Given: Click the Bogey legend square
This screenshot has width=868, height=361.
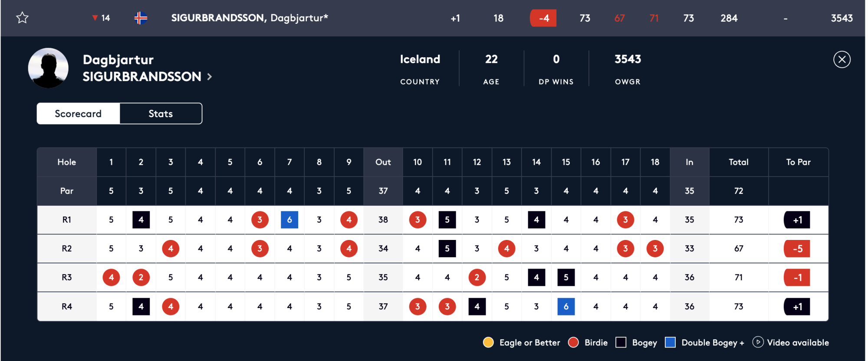Looking at the screenshot, I should (x=621, y=342).
